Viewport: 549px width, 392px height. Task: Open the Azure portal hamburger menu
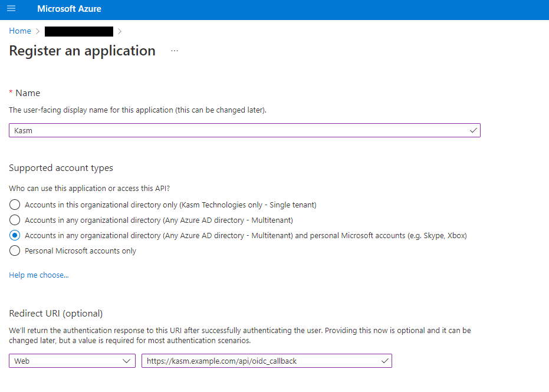[11, 9]
